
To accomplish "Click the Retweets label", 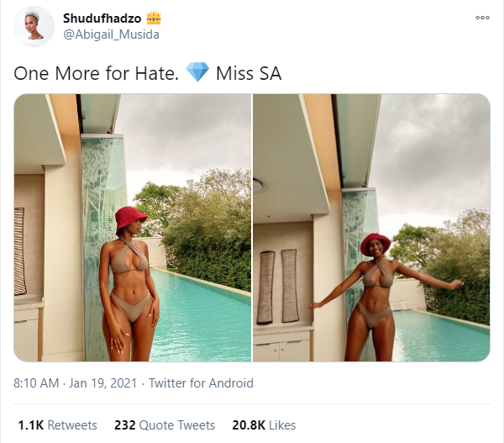I will coord(72,425).
